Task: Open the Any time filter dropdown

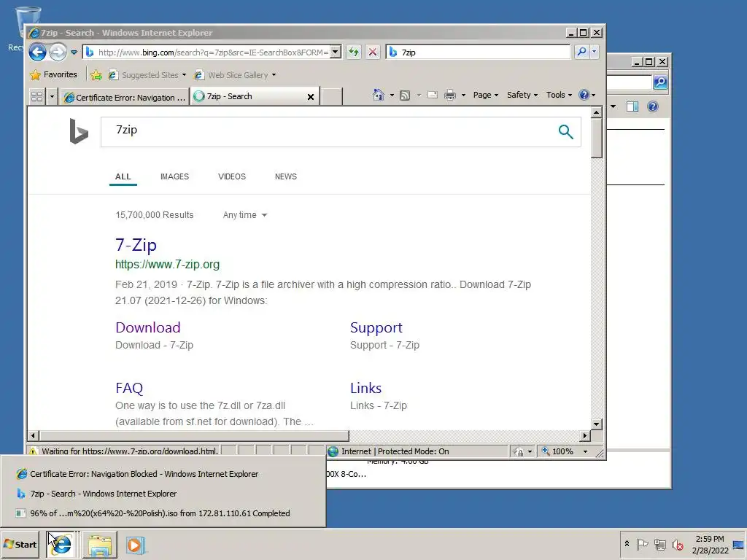Action: click(x=245, y=215)
